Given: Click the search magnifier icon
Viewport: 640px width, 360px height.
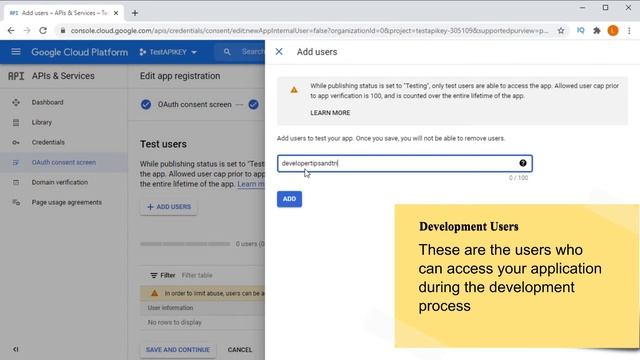Looking at the screenshot, I should (x=227, y=52).
